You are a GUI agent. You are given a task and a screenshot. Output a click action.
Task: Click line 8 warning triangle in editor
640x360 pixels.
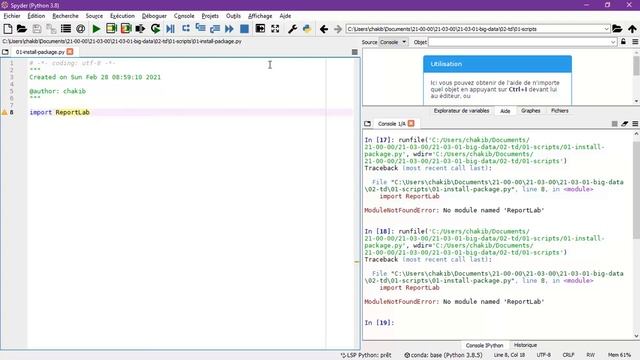(4, 112)
